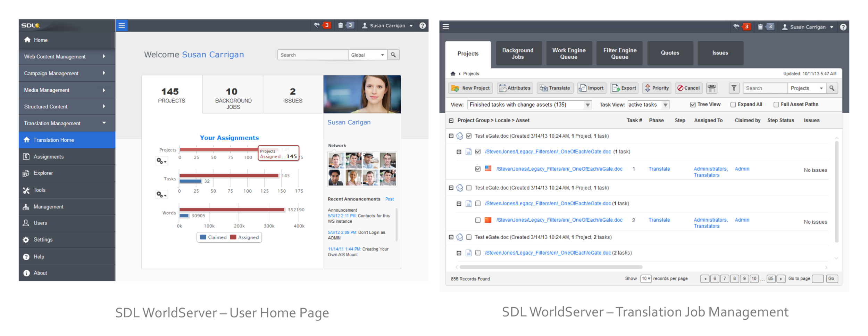This screenshot has width=868, height=336.
Task: Check the checkbox on task 2 row
Action: (478, 220)
